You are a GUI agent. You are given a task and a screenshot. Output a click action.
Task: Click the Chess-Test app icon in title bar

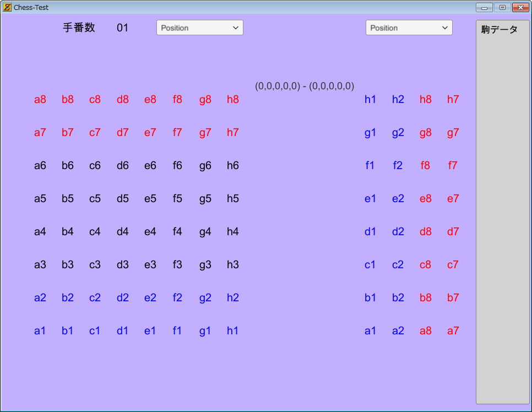(7, 7)
